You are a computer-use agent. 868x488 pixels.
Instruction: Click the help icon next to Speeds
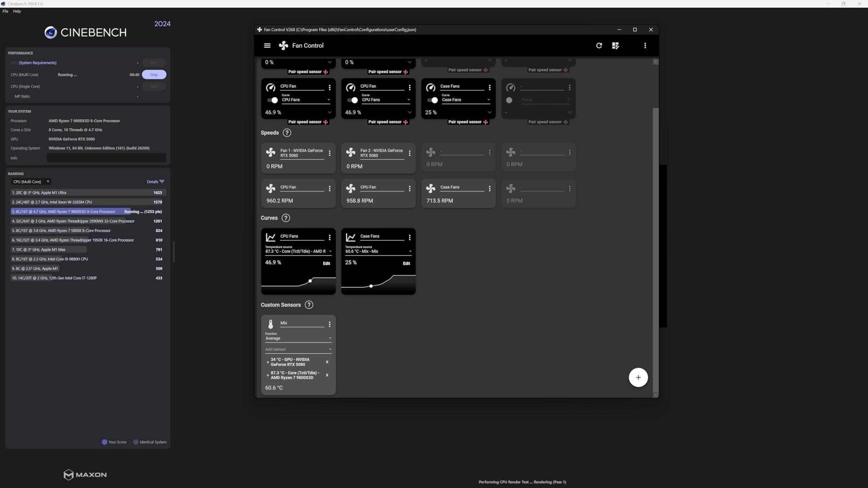287,133
